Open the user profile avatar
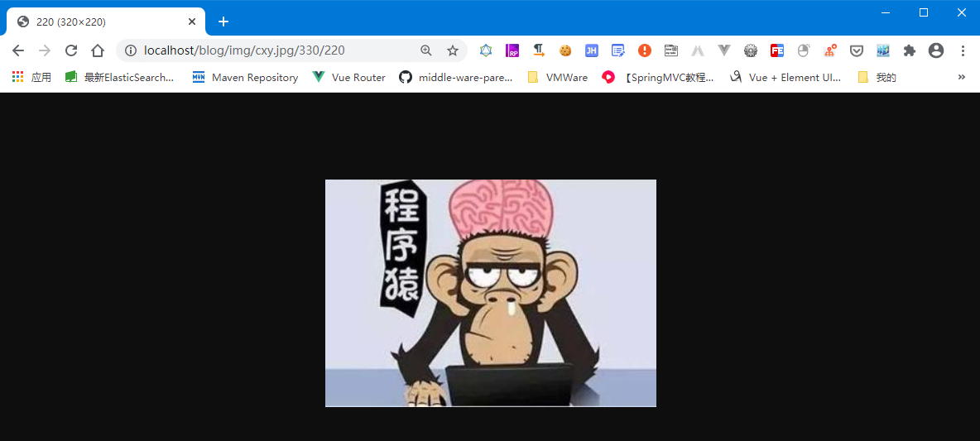 [935, 50]
